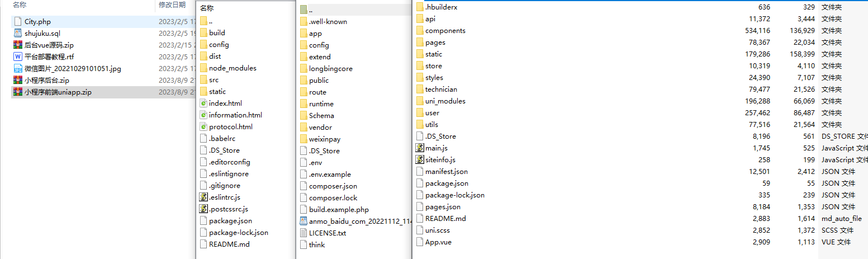Image resolution: width=868 pixels, height=259 pixels.
Task: Click the node_modules folder icon
Action: [203, 68]
